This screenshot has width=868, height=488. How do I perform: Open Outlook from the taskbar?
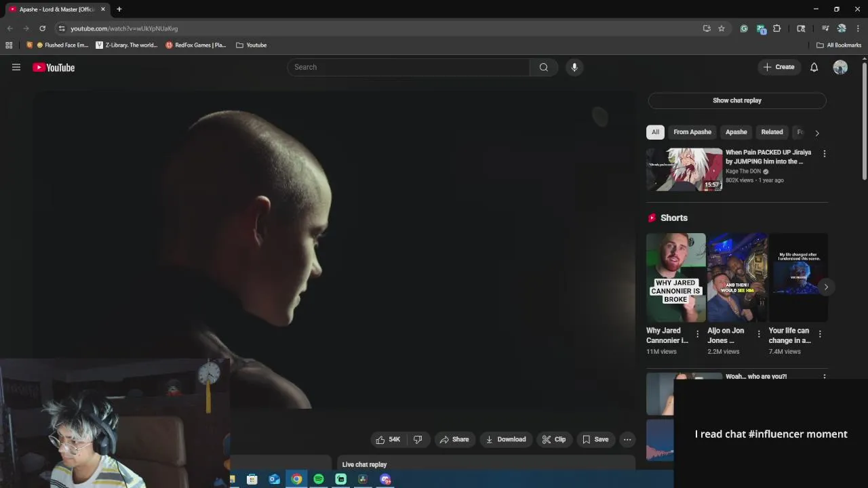pos(274,479)
